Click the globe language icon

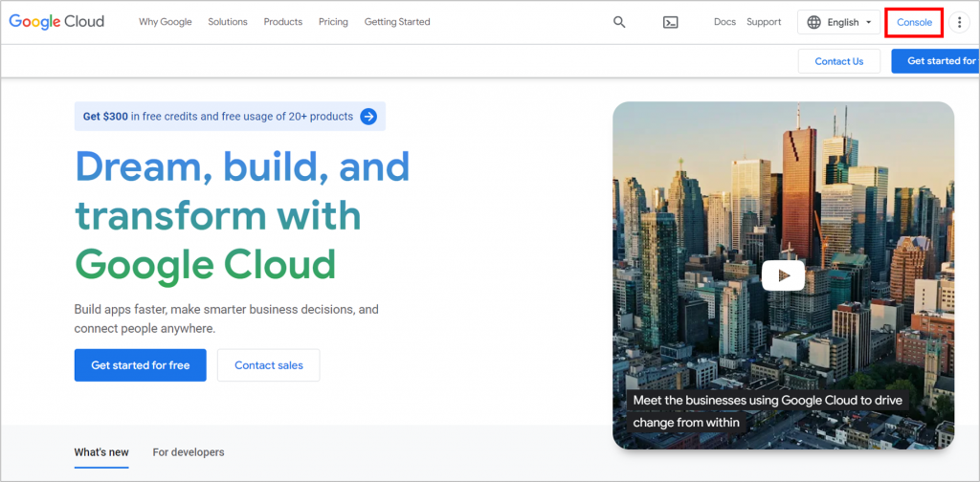(813, 23)
